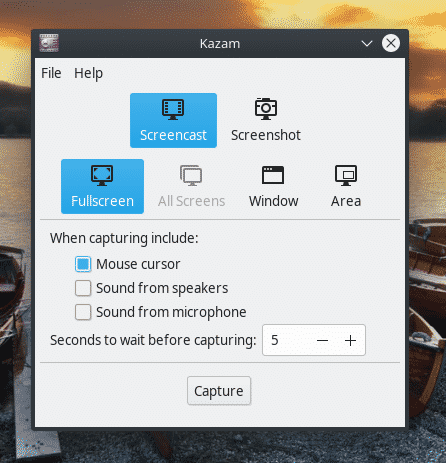Click the Kazam window title text
446x463 pixels.
point(220,44)
